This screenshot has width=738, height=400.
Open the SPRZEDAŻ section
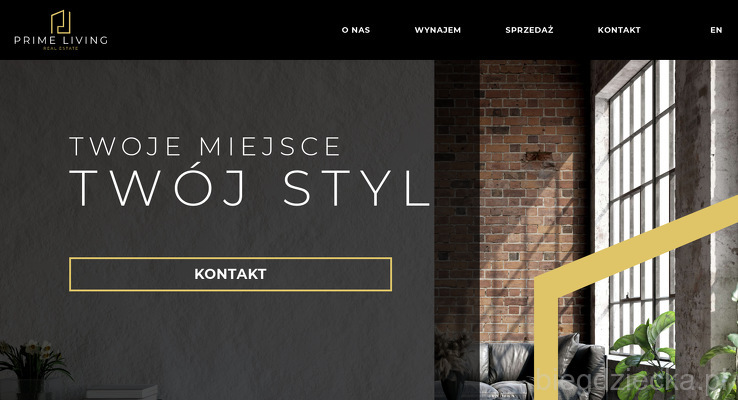pos(529,30)
